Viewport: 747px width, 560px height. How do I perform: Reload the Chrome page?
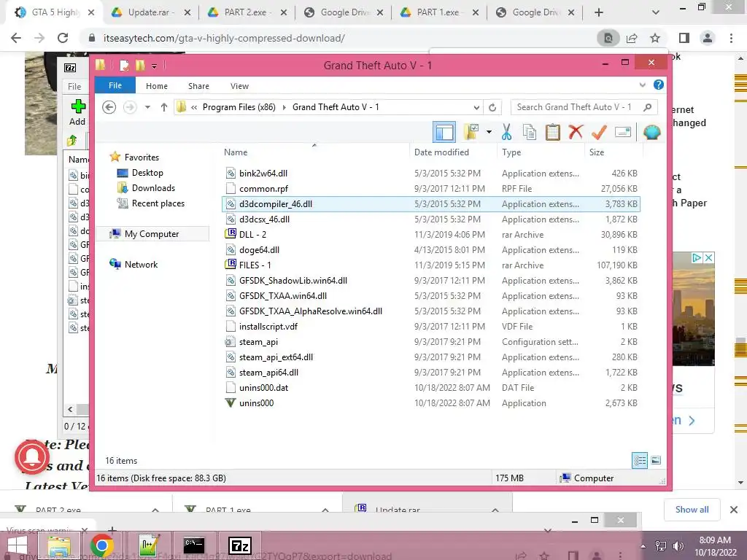(63, 38)
